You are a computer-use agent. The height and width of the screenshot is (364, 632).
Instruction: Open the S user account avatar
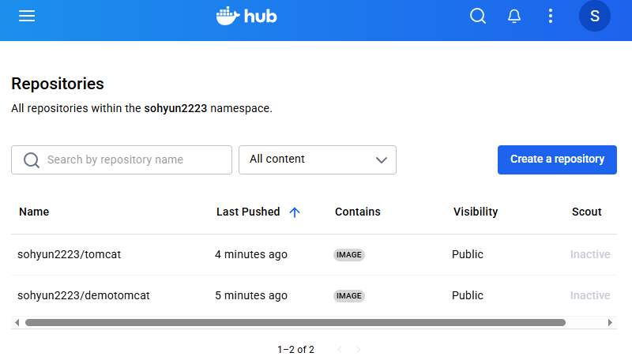[x=595, y=16]
